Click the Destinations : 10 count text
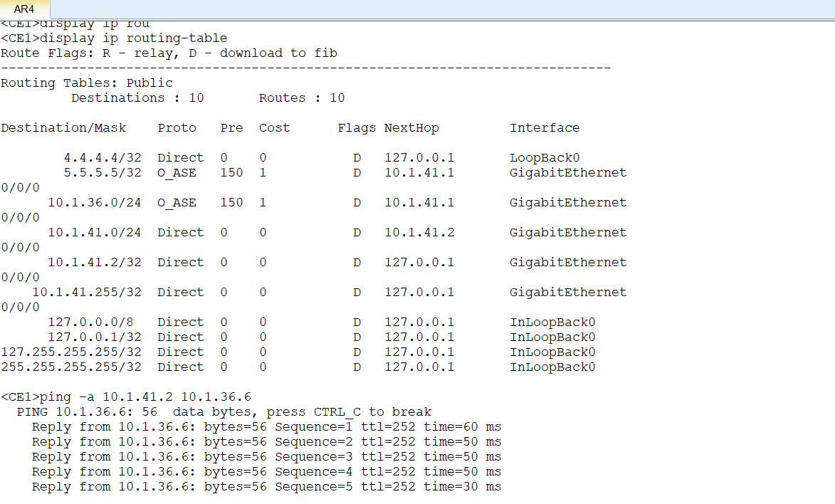Viewport: 835px width, 504px height. coord(137,98)
